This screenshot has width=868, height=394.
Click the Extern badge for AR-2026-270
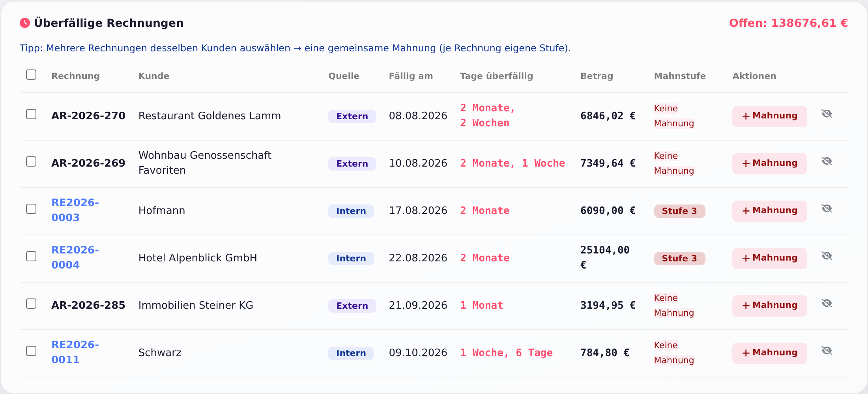(352, 116)
